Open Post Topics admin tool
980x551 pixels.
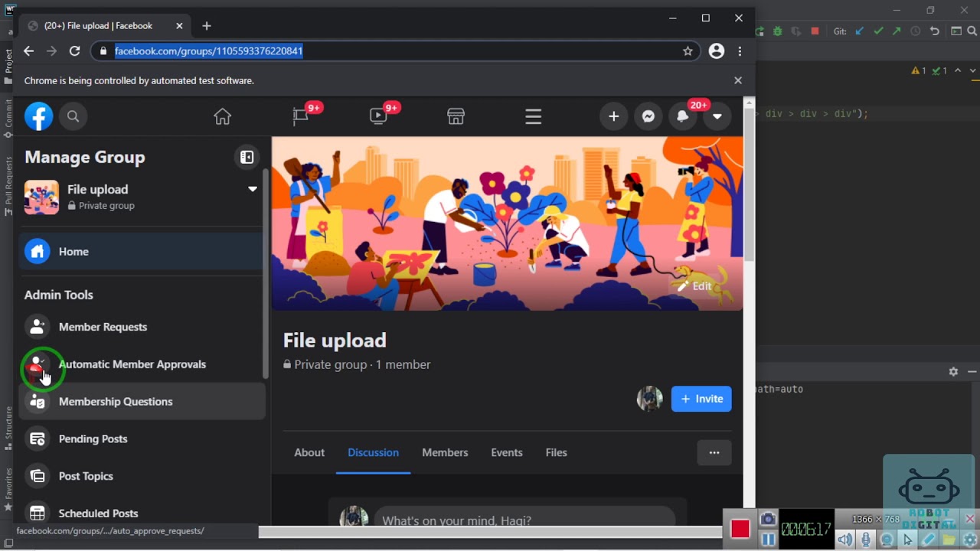point(141,476)
